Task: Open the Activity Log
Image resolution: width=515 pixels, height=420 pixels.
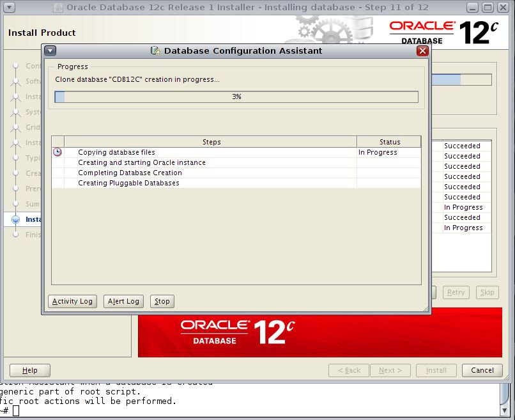Action: pyautogui.click(x=72, y=301)
